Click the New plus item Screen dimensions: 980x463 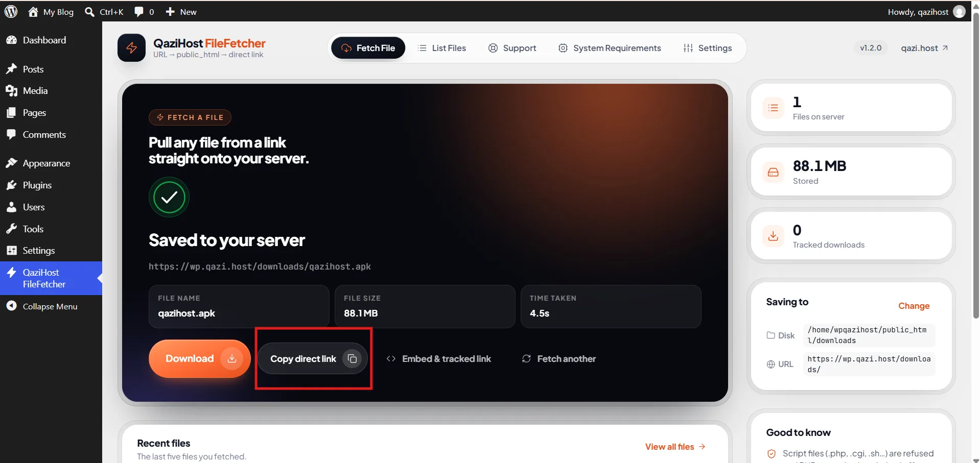pos(181,12)
